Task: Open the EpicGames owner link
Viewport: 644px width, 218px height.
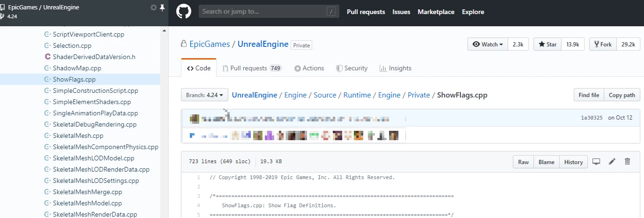Action: click(210, 44)
